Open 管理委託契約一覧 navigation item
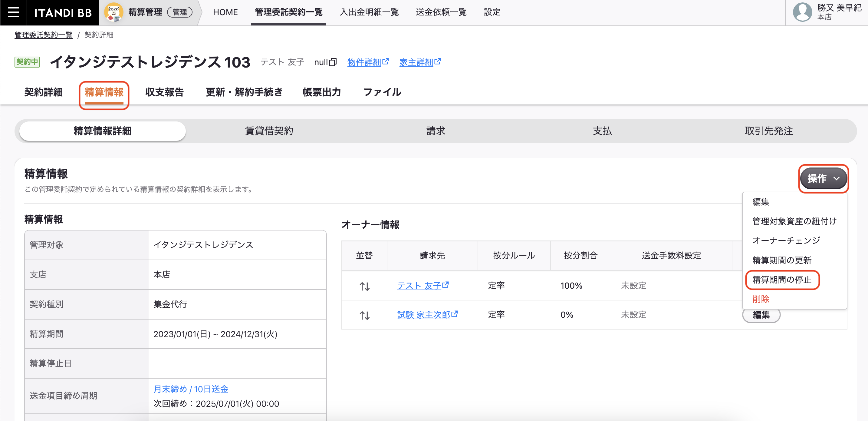This screenshot has height=421, width=868. tap(288, 12)
